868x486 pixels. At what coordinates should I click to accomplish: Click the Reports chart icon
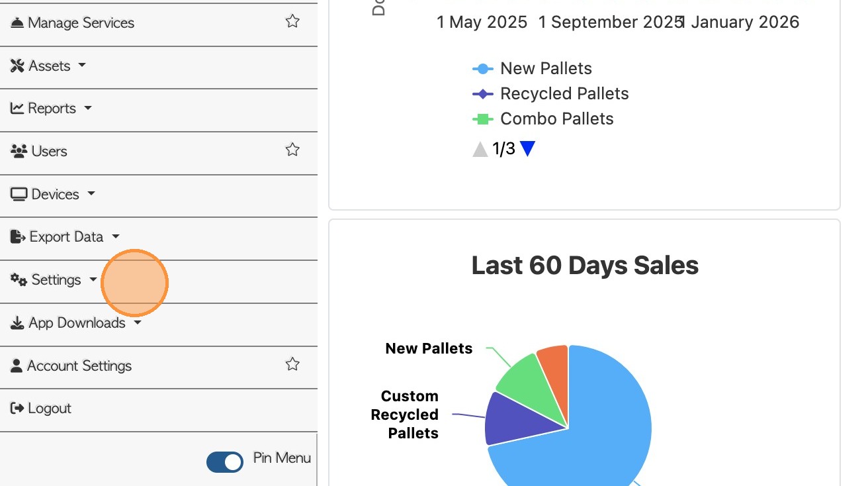17,108
